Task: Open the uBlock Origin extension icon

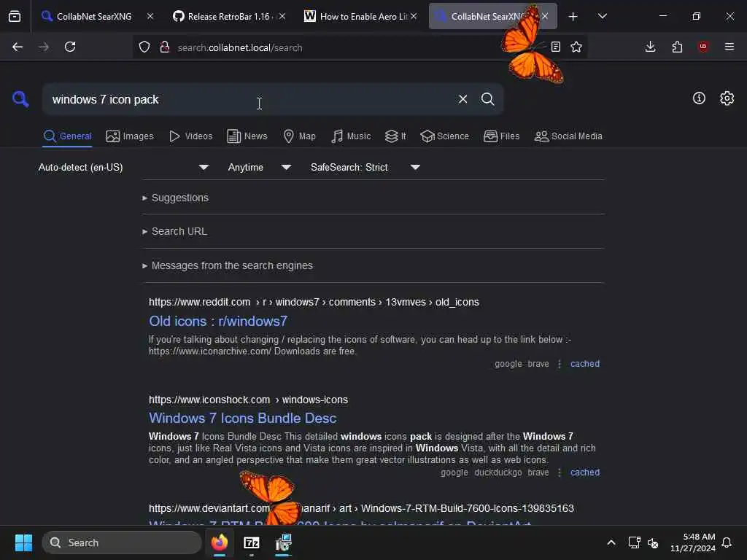Action: point(703,47)
